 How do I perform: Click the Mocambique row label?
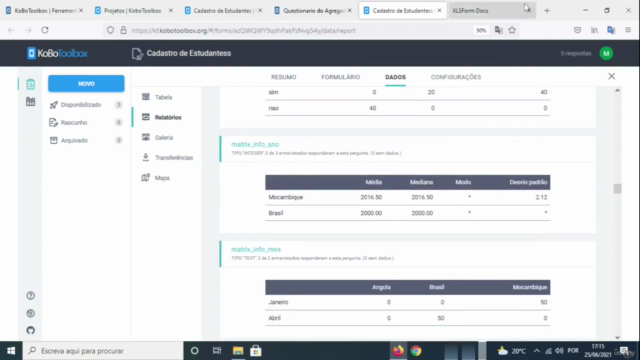[286, 197]
